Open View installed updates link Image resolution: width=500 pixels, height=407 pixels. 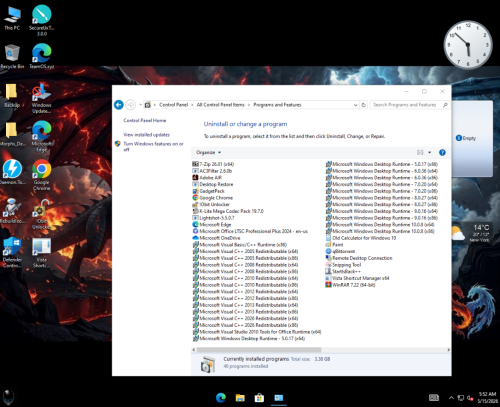pyautogui.click(x=146, y=135)
